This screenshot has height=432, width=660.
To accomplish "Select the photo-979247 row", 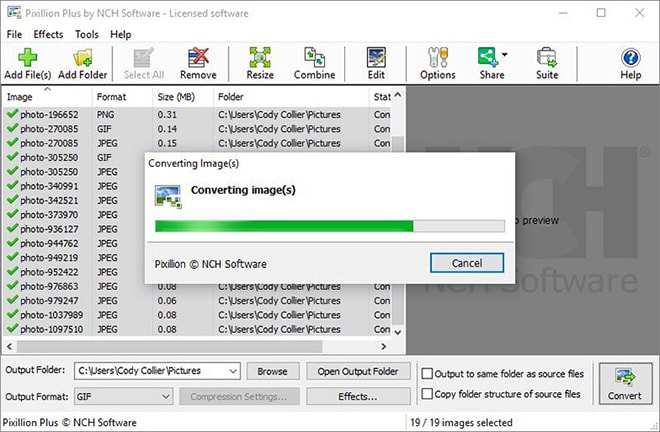I will (197, 301).
